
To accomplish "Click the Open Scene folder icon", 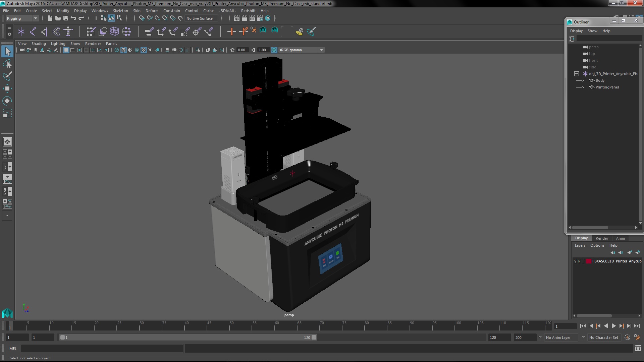I will [58, 18].
